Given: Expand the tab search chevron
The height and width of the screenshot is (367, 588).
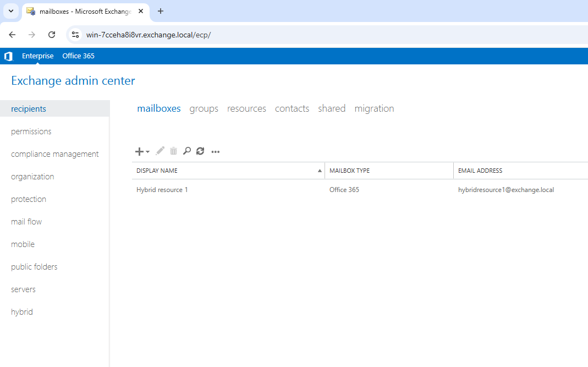Looking at the screenshot, I should (11, 11).
